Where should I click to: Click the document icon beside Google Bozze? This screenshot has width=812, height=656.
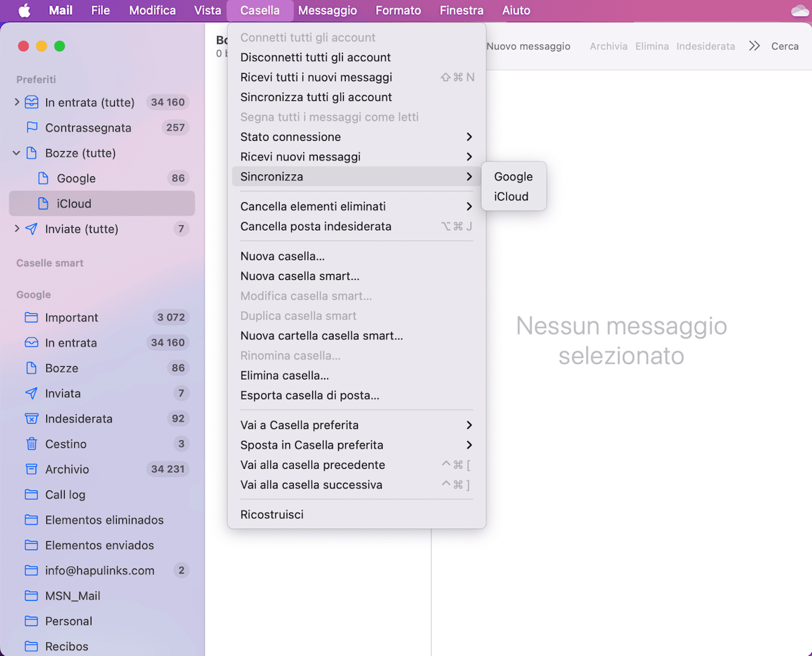pyautogui.click(x=31, y=368)
